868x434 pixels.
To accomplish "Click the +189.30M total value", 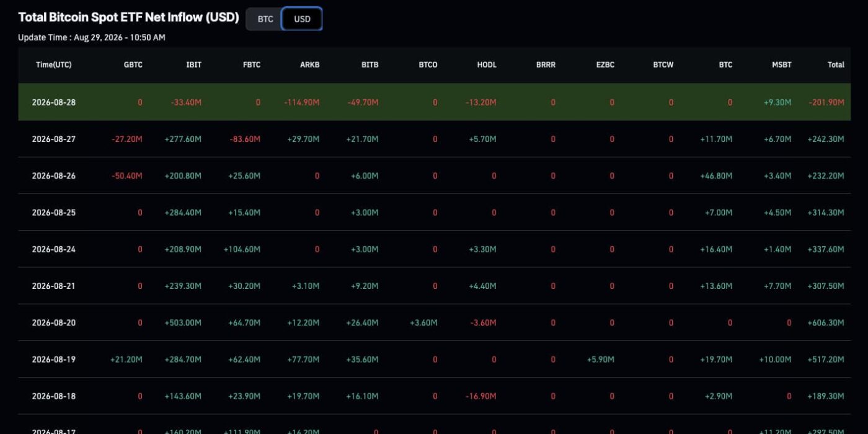I will tap(826, 396).
